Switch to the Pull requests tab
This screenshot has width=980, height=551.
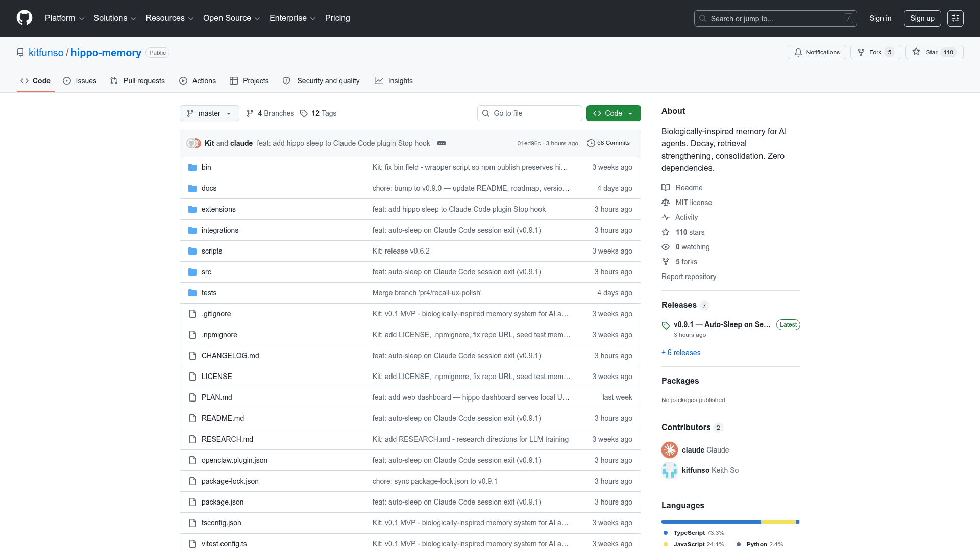coord(137,81)
